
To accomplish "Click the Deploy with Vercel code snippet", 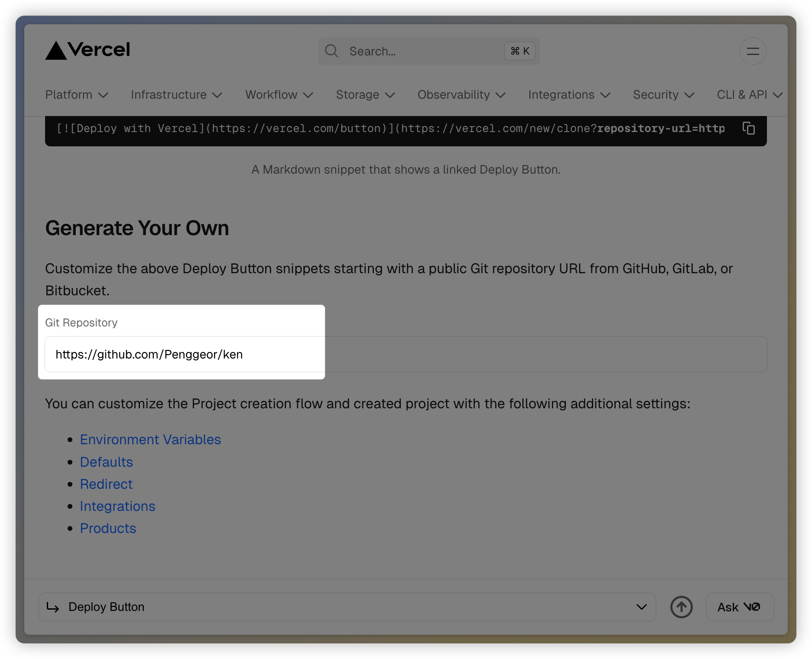I will click(x=390, y=129).
